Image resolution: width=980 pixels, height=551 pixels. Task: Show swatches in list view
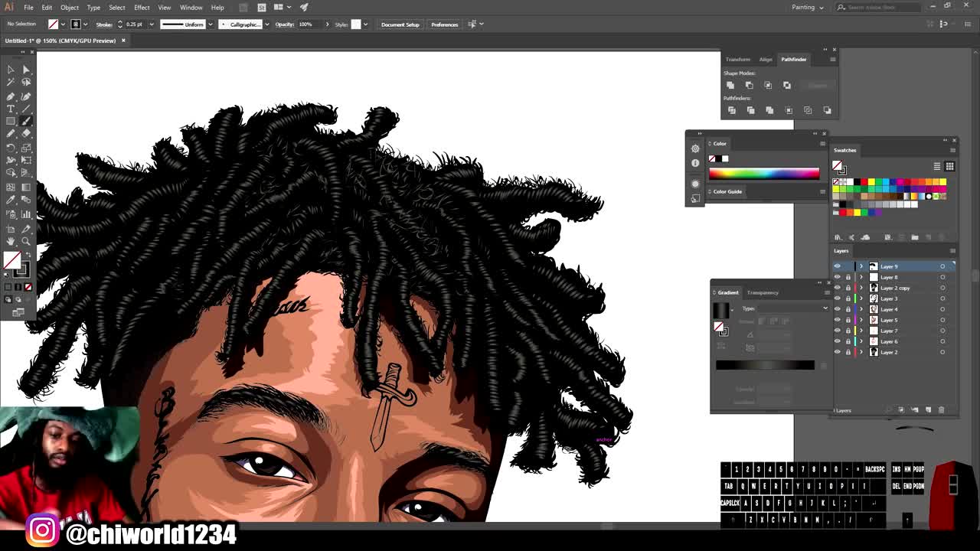(937, 166)
